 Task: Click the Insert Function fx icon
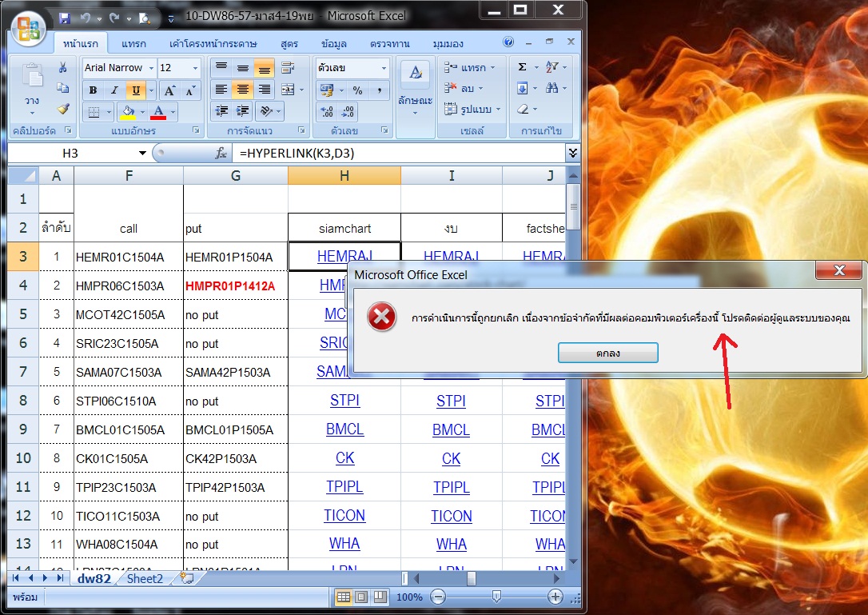coord(221,154)
